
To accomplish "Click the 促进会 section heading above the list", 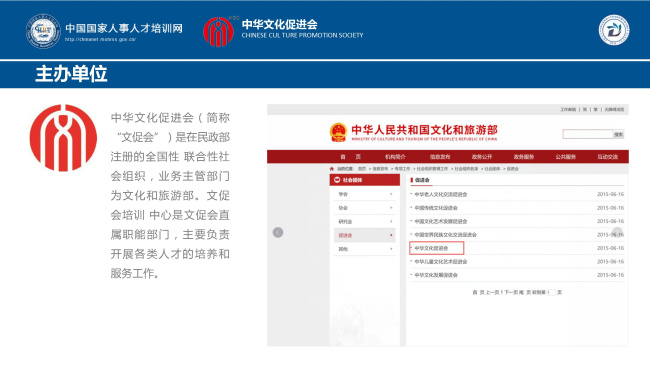I will (422, 180).
